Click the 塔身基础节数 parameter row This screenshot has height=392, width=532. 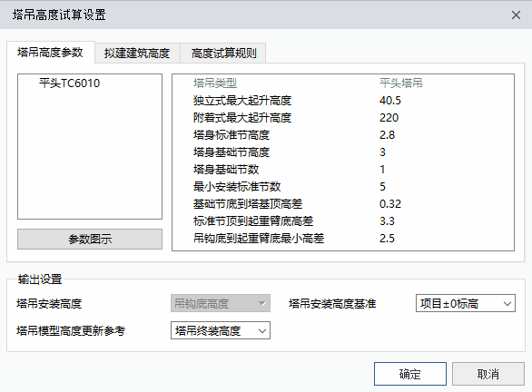tap(343, 169)
